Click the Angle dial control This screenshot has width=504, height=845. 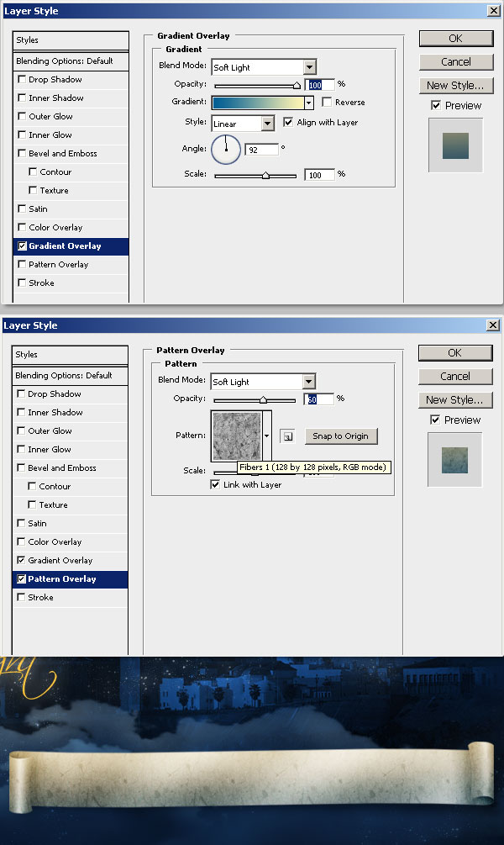pyautogui.click(x=226, y=150)
